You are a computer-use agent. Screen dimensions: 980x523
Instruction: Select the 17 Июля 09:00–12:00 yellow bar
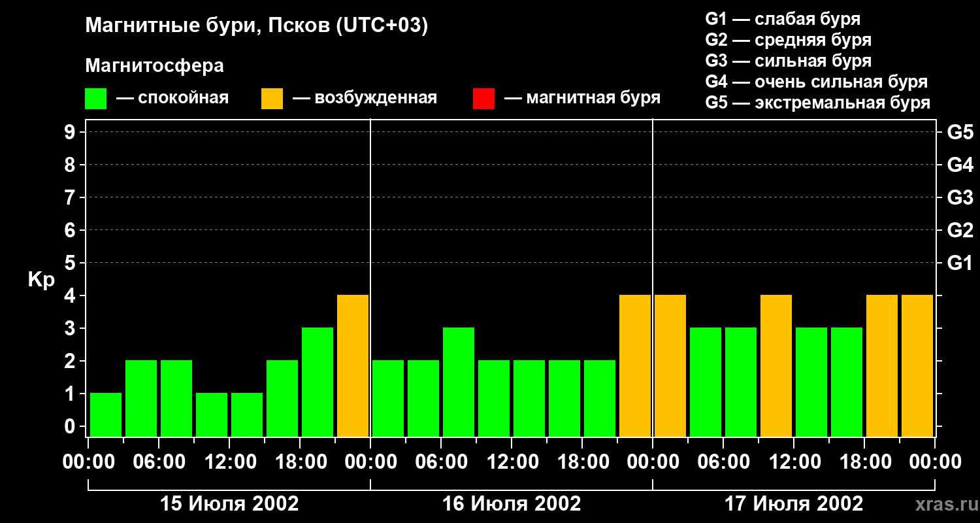tap(776, 365)
